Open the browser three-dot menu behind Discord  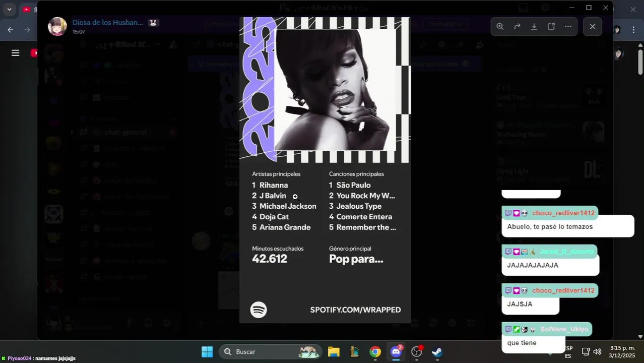(x=633, y=30)
